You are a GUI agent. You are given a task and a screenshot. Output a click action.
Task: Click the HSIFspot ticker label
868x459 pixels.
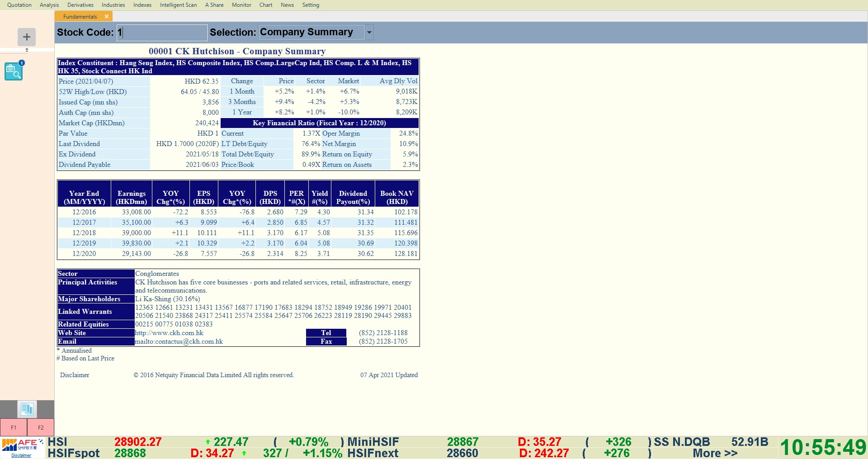click(74, 453)
